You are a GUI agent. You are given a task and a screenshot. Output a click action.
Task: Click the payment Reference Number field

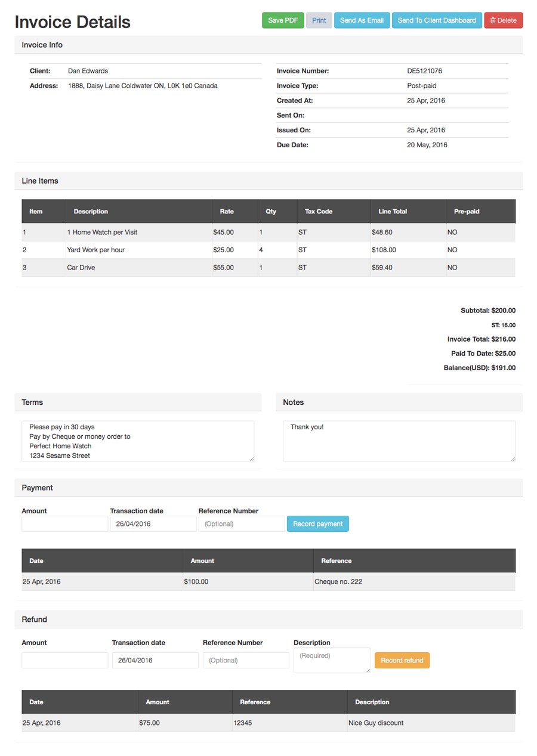point(241,524)
